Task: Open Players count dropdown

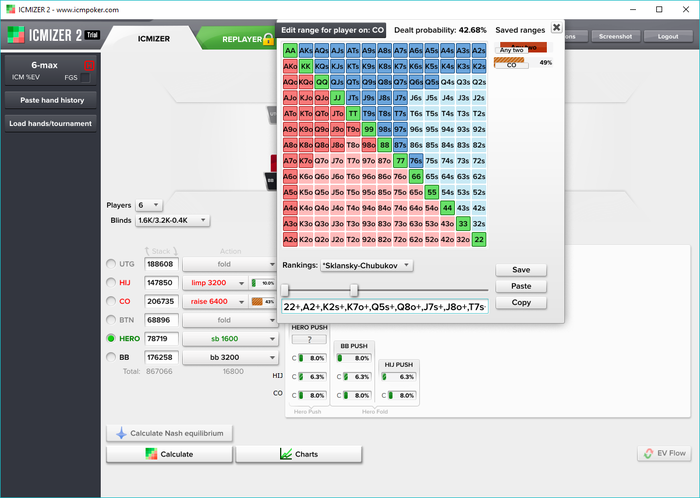Action: pos(149,205)
